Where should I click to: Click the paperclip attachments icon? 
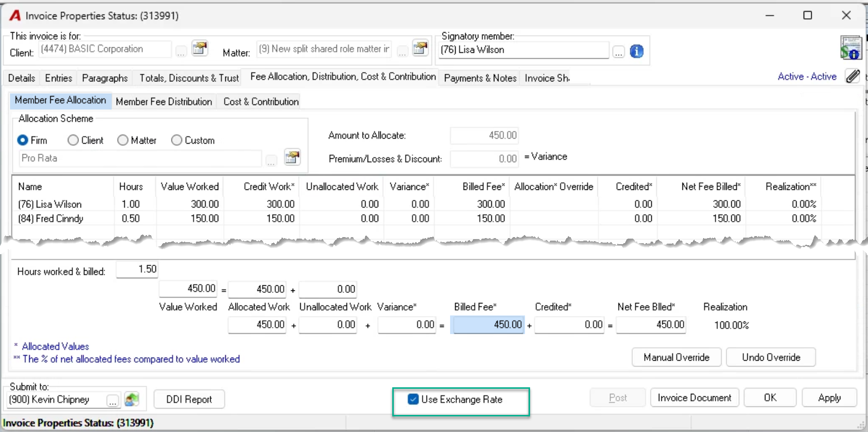(x=852, y=76)
